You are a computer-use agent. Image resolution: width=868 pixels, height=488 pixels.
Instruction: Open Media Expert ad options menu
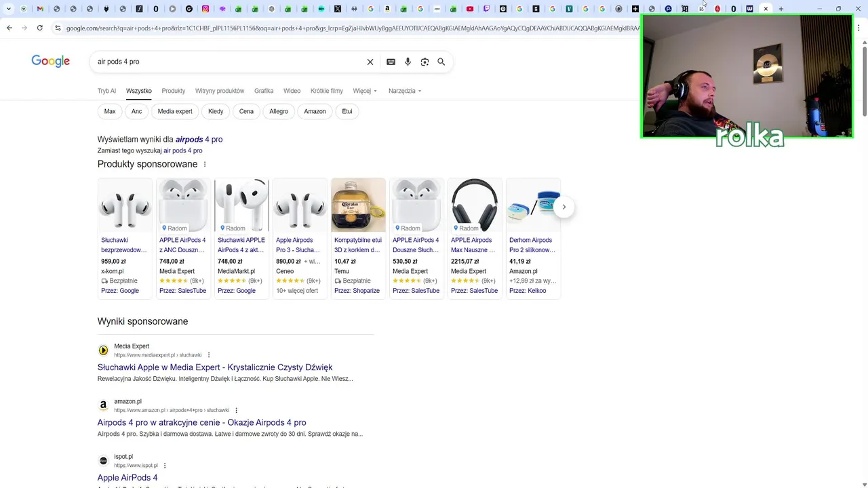tap(209, 355)
